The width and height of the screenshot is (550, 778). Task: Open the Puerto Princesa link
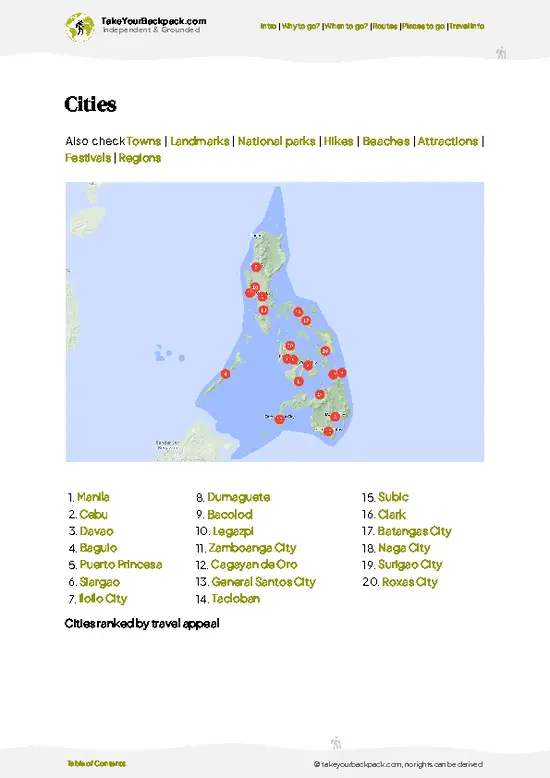tap(121, 565)
